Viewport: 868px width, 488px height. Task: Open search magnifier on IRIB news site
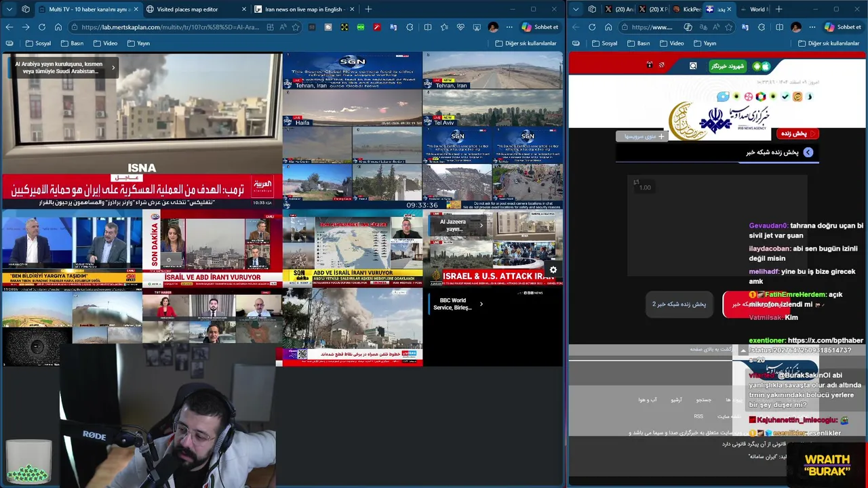pyautogui.click(x=693, y=66)
